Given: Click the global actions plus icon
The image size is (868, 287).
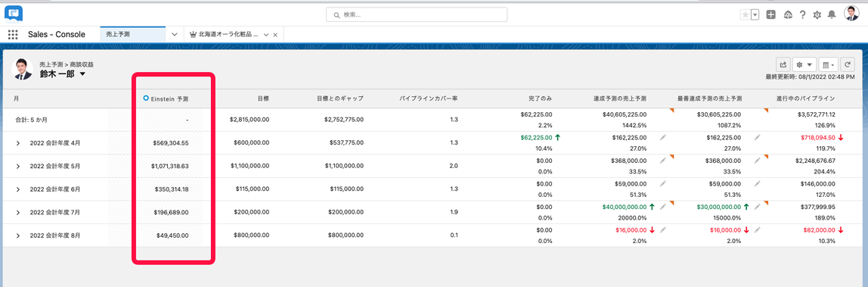Looking at the screenshot, I should [x=770, y=15].
